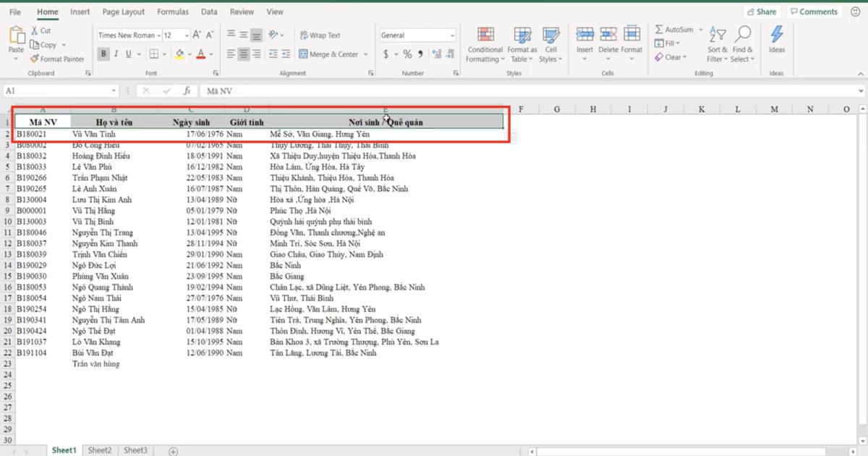The height and width of the screenshot is (456, 868).
Task: Click the Format Painter icon
Action: [35, 59]
